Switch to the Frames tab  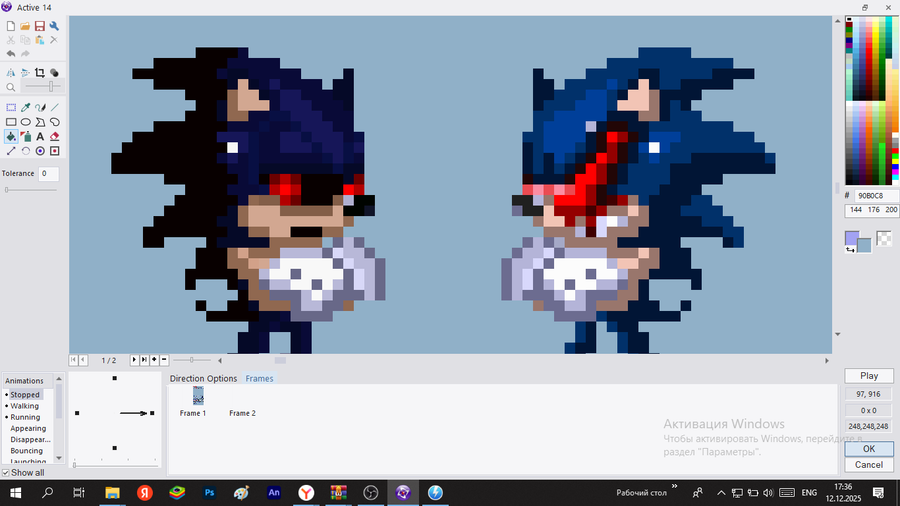[x=259, y=379]
